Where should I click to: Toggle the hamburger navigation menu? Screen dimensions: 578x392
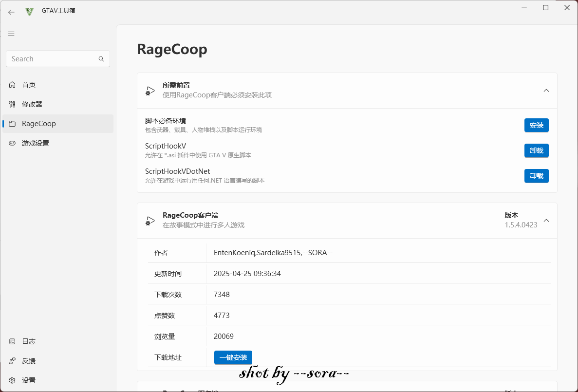tap(11, 34)
